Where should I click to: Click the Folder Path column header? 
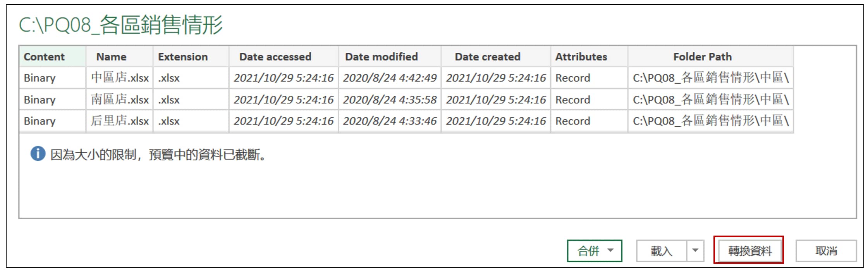(702, 57)
